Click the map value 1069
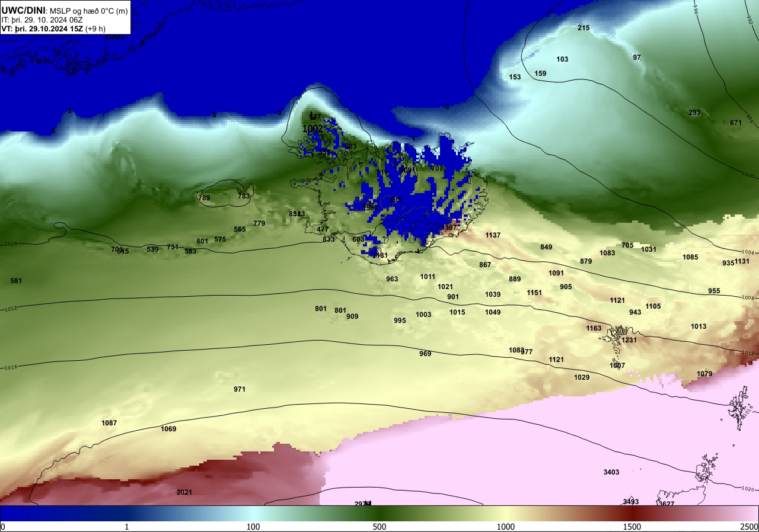Image resolution: width=759 pixels, height=532 pixels. click(168, 429)
